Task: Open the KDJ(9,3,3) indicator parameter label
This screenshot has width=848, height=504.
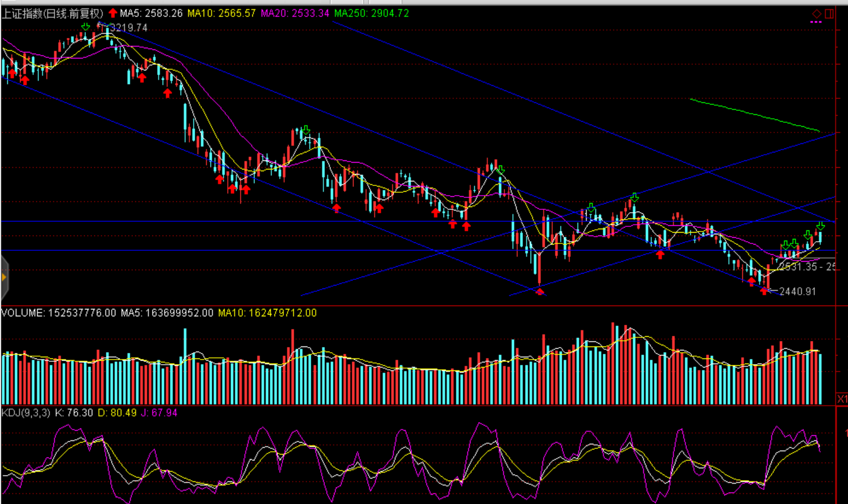Action: point(26,412)
